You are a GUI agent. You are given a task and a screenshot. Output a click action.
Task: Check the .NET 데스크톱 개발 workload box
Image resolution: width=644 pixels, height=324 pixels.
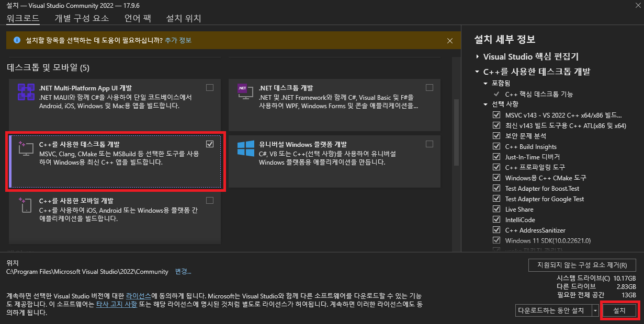[x=430, y=88]
